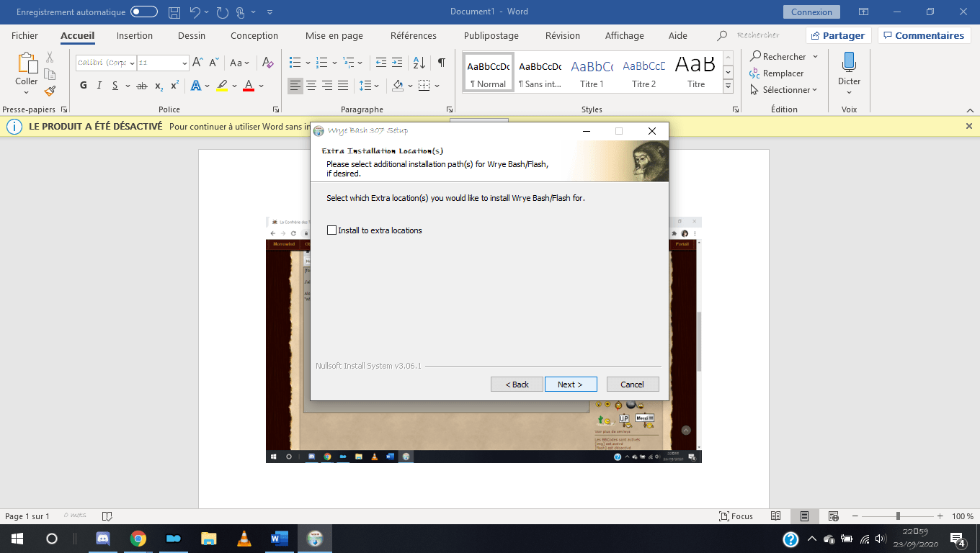Collapse the ribbon
The image size is (980, 553).
[x=969, y=109]
